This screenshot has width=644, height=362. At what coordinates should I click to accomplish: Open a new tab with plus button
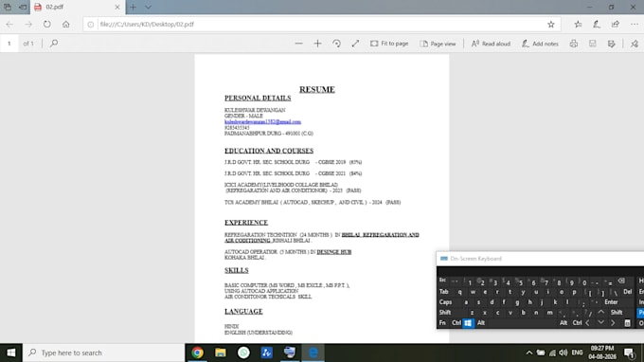tap(133, 7)
